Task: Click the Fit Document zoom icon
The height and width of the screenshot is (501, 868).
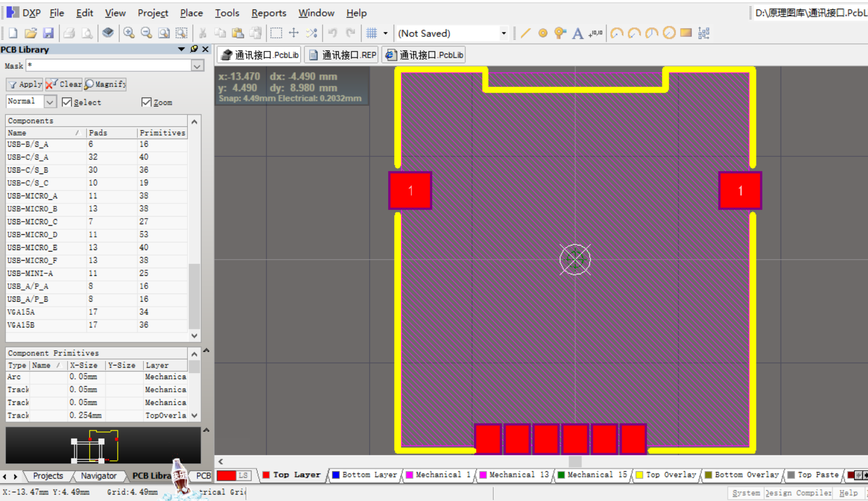Action: pos(164,33)
